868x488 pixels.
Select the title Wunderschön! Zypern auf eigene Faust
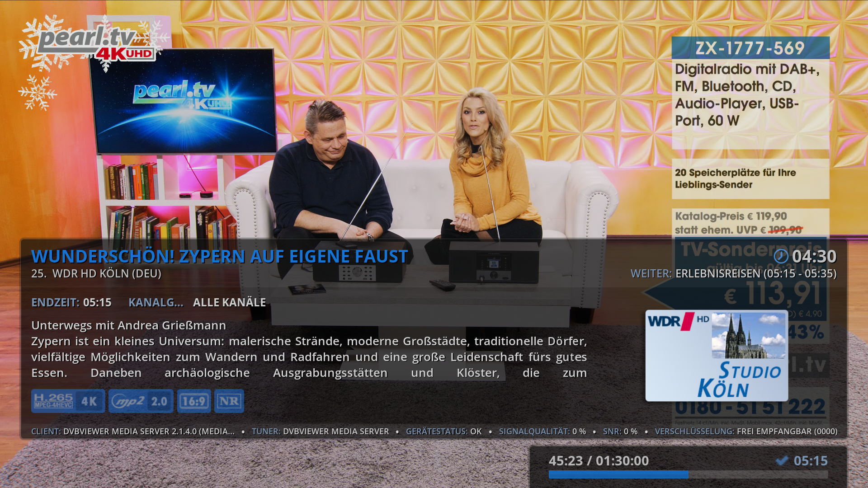tap(219, 256)
